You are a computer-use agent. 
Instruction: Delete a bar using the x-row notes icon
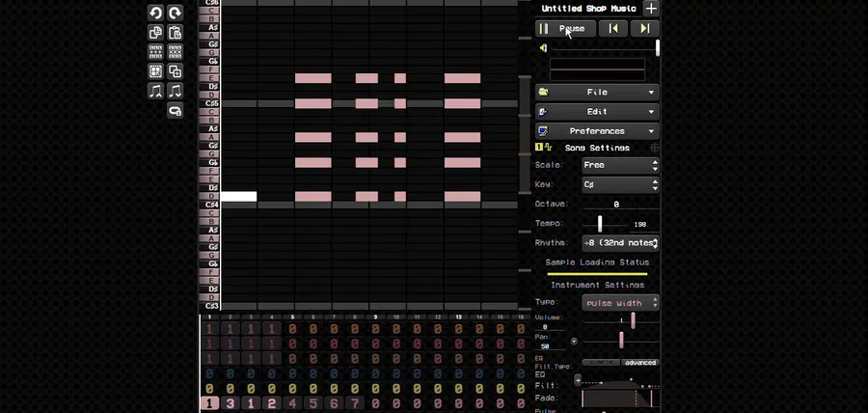click(175, 52)
